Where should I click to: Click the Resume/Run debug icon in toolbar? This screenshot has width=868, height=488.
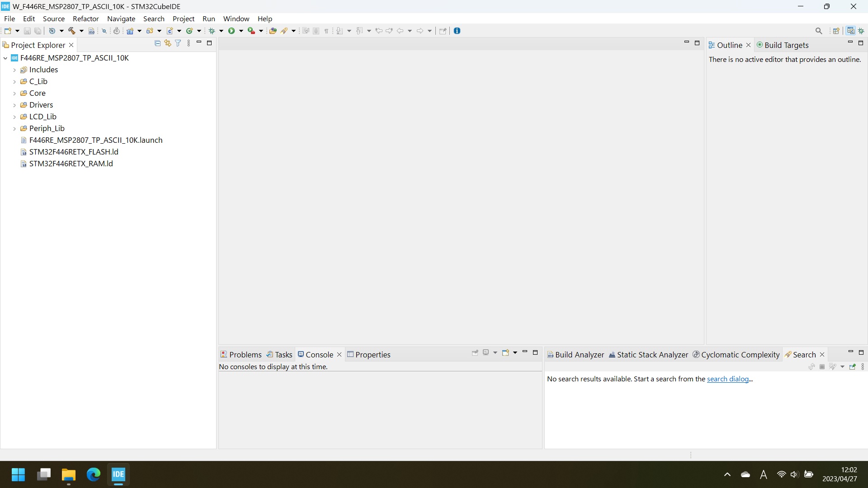click(232, 30)
